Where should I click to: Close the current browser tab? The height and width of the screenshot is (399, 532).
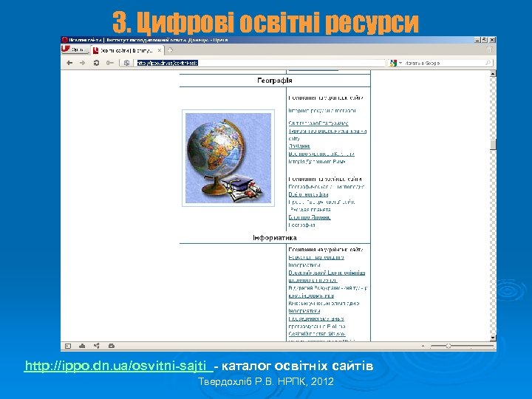click(x=159, y=50)
